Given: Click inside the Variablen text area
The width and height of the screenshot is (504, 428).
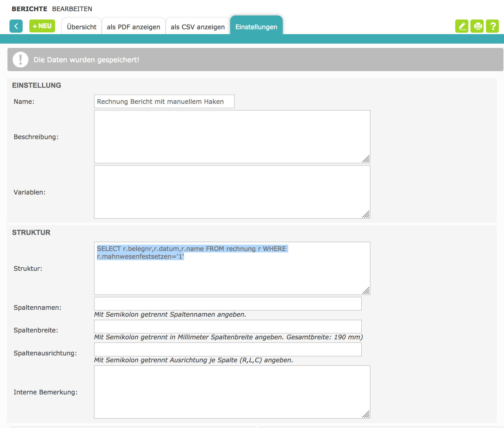Looking at the screenshot, I should click(x=232, y=192).
